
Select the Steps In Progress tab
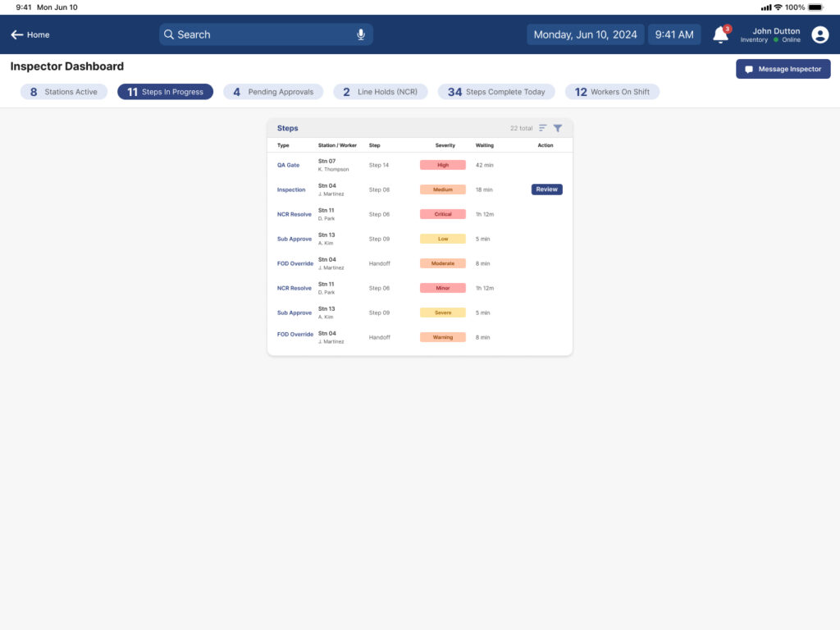(x=165, y=92)
